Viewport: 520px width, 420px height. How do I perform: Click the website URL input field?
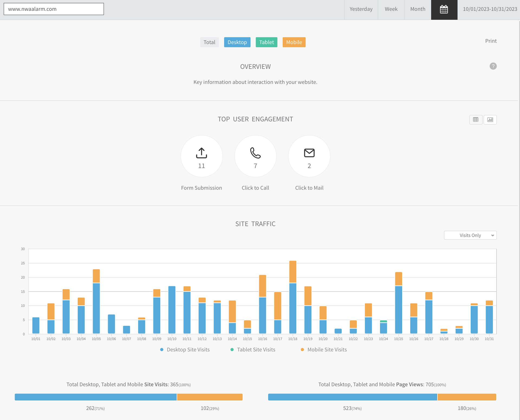tap(54, 9)
